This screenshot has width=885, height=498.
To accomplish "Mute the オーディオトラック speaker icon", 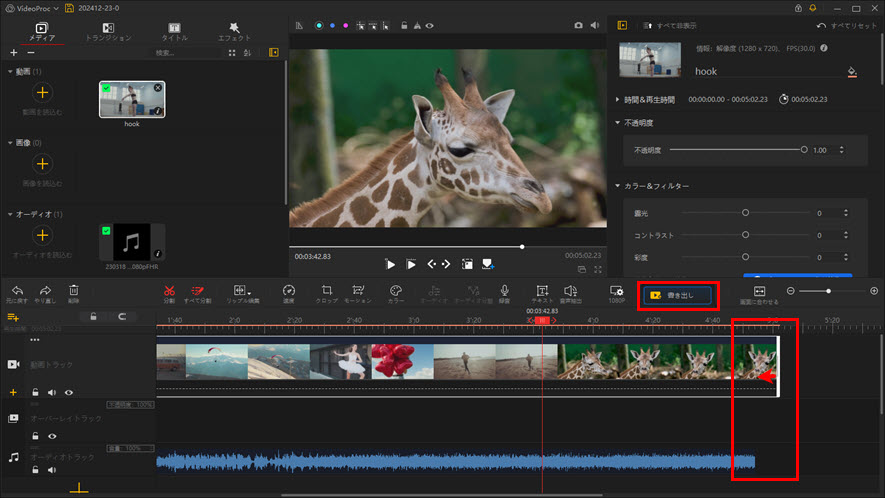I will coord(52,469).
